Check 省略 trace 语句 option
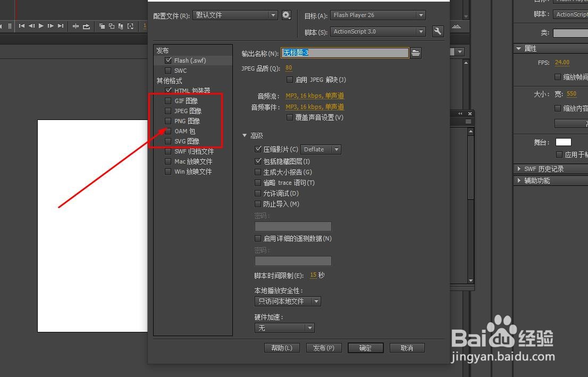Screen dimensions: 588x377 click(x=258, y=183)
